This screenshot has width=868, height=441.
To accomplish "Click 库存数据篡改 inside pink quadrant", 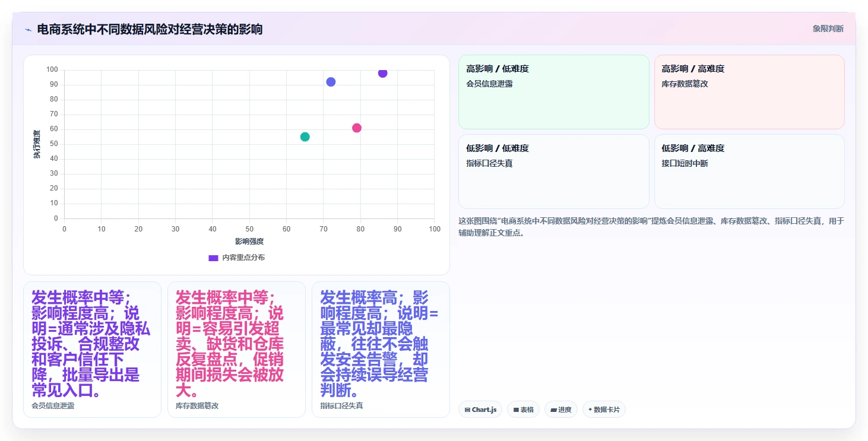I will [x=685, y=84].
